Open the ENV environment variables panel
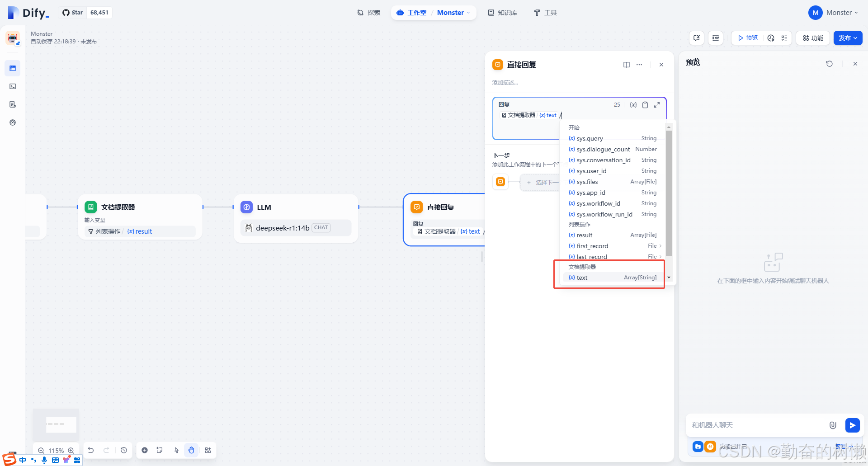Image resolution: width=868 pixels, height=466 pixels. point(716,38)
